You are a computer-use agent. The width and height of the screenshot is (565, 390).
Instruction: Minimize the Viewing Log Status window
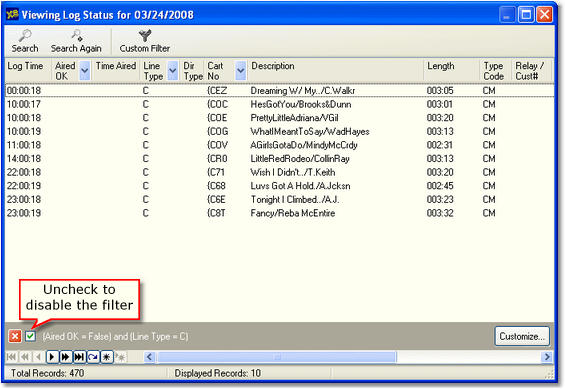pos(507,15)
